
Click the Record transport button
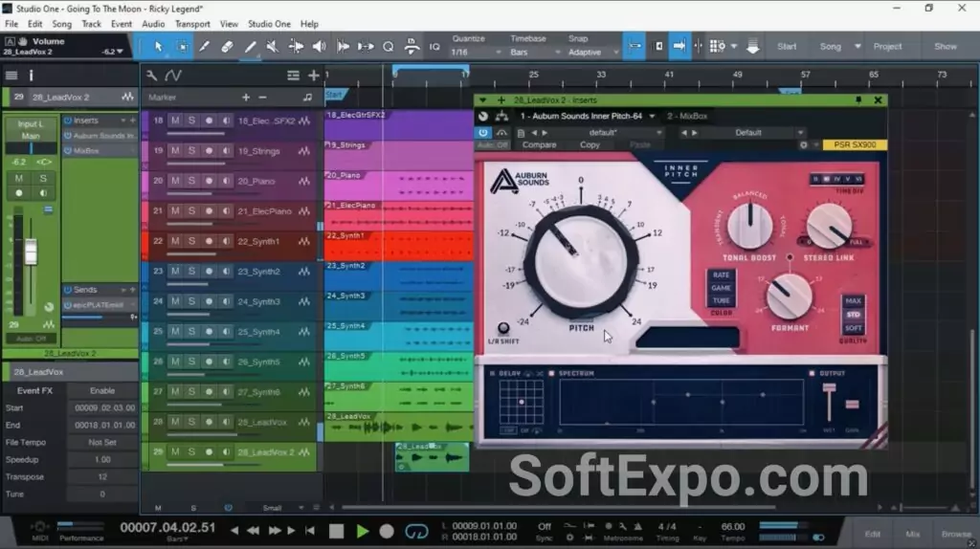coord(387,532)
